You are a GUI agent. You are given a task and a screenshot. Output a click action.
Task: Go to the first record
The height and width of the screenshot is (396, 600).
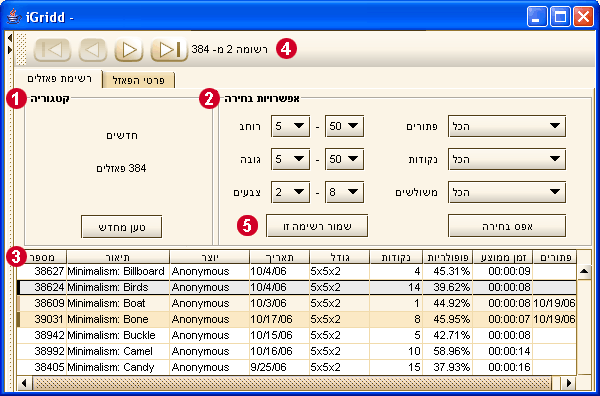pyautogui.click(x=52, y=50)
